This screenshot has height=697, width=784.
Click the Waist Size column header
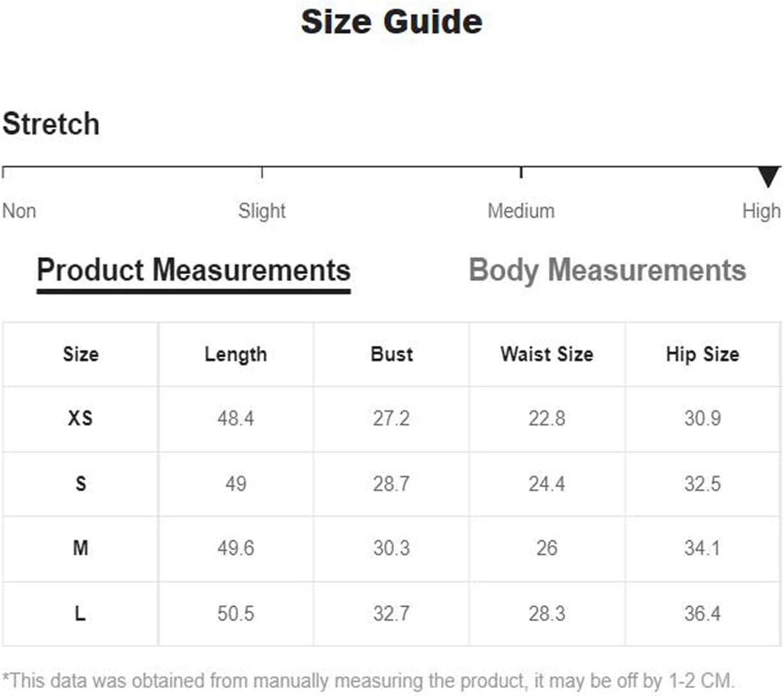pyautogui.click(x=547, y=354)
